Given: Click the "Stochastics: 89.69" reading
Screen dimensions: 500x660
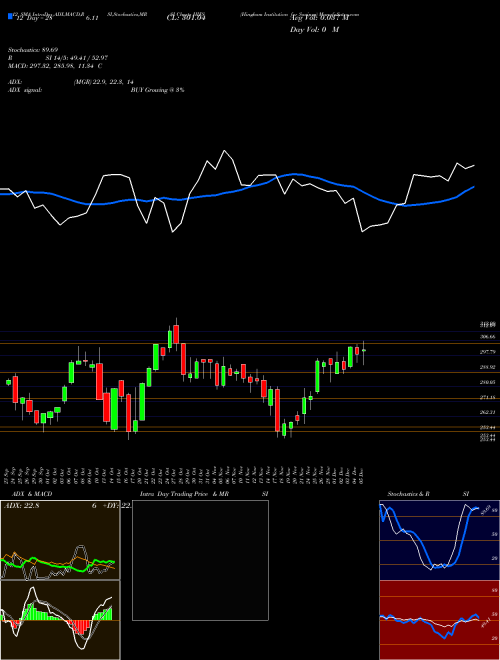Looking at the screenshot, I should (x=33, y=50).
